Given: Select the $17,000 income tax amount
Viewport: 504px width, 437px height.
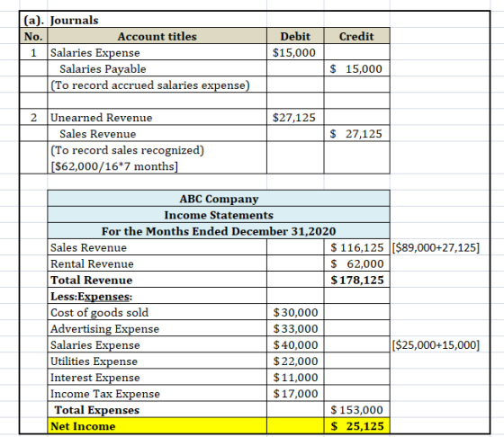Looking at the screenshot, I should (295, 393).
